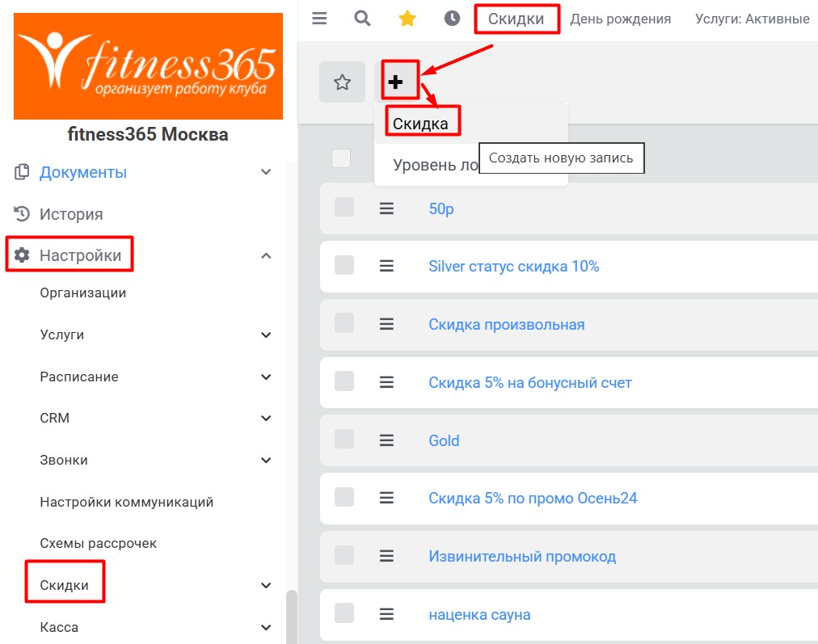Check the Gold row checkbox
Viewport: 818px width, 644px height.
pyautogui.click(x=344, y=439)
